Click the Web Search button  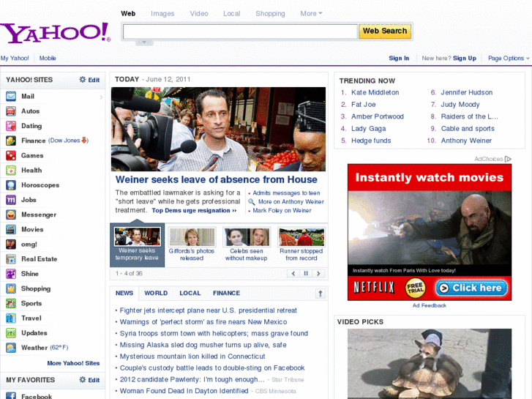(x=385, y=31)
